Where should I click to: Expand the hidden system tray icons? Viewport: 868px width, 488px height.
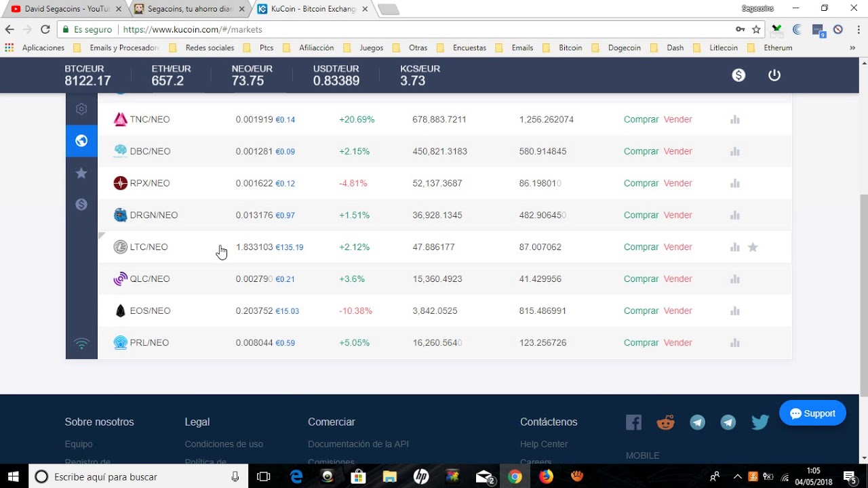coord(738,476)
